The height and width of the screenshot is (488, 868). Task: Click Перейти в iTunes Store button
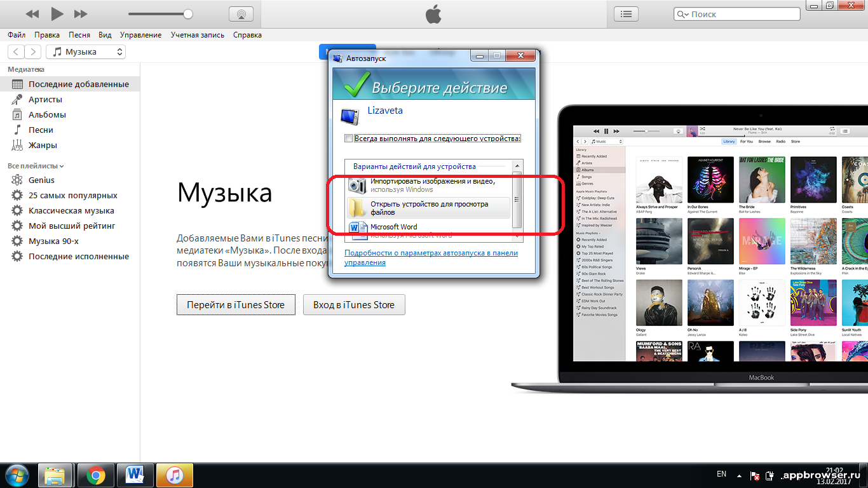pyautogui.click(x=236, y=304)
